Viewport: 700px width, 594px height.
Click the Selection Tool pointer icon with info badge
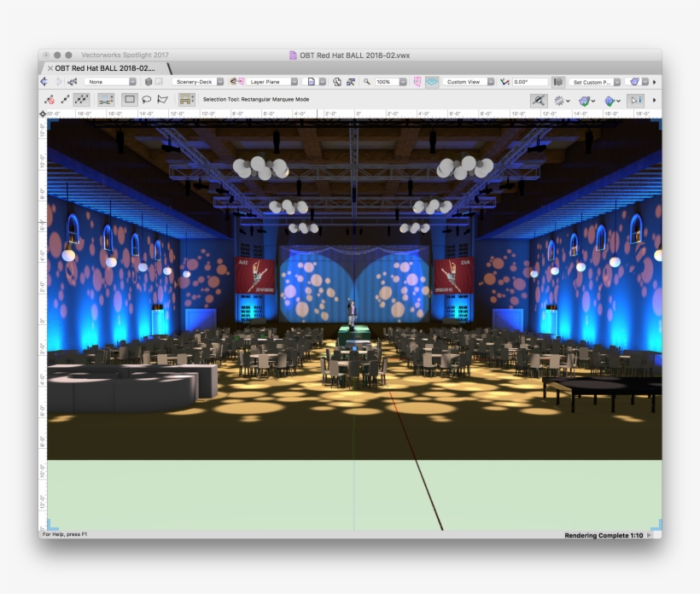click(636, 101)
